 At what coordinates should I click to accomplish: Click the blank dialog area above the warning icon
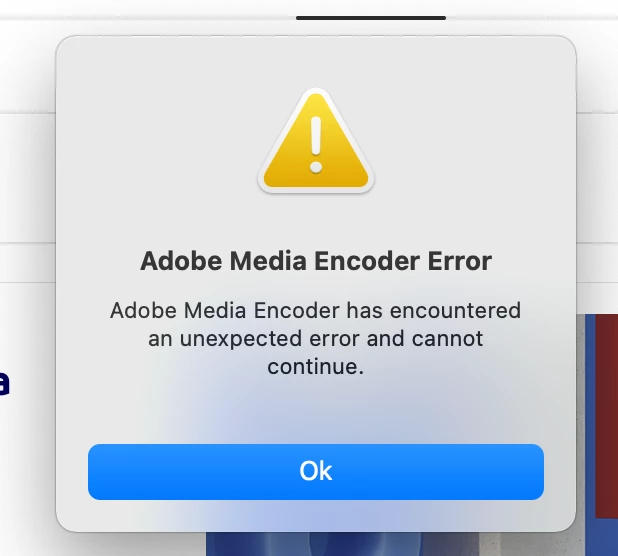pyautogui.click(x=316, y=61)
